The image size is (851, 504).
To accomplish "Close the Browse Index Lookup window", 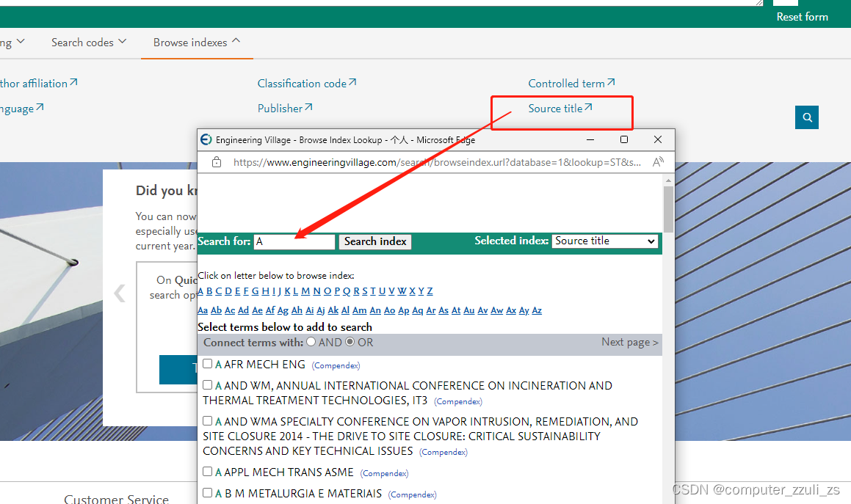I will tap(658, 139).
